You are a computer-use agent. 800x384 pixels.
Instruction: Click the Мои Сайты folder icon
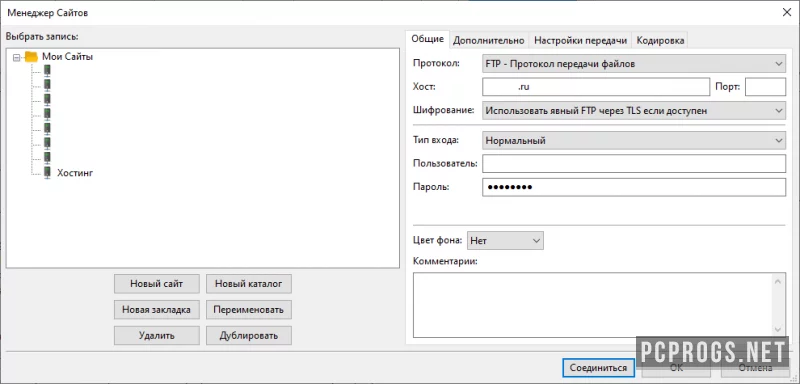click(32, 57)
